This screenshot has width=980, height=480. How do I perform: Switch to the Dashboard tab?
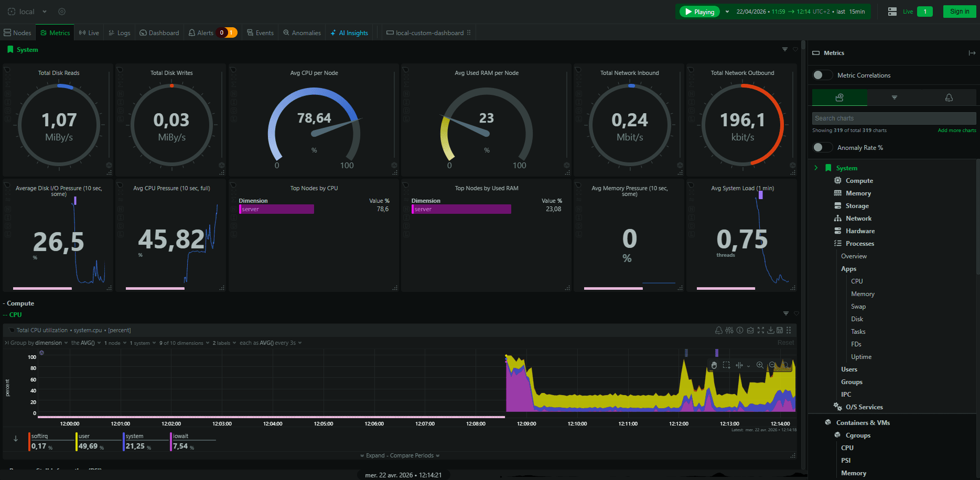coord(159,32)
